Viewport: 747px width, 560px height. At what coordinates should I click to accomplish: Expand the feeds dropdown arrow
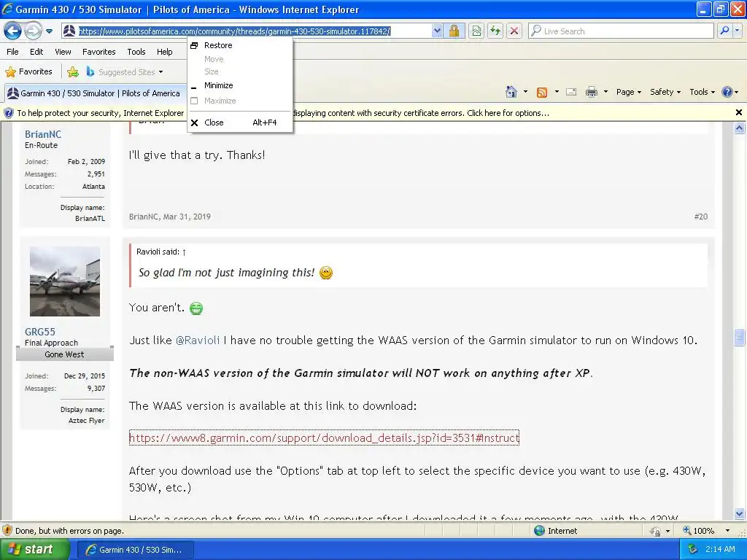[557, 92]
